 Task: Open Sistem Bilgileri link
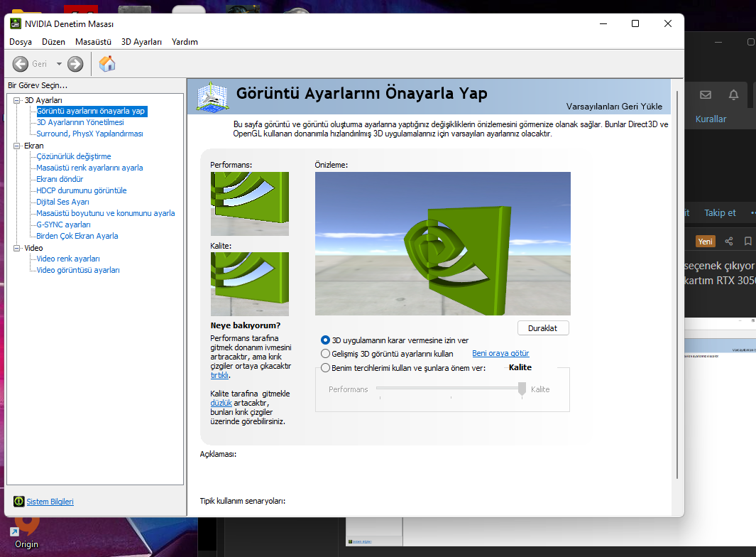pos(50,502)
